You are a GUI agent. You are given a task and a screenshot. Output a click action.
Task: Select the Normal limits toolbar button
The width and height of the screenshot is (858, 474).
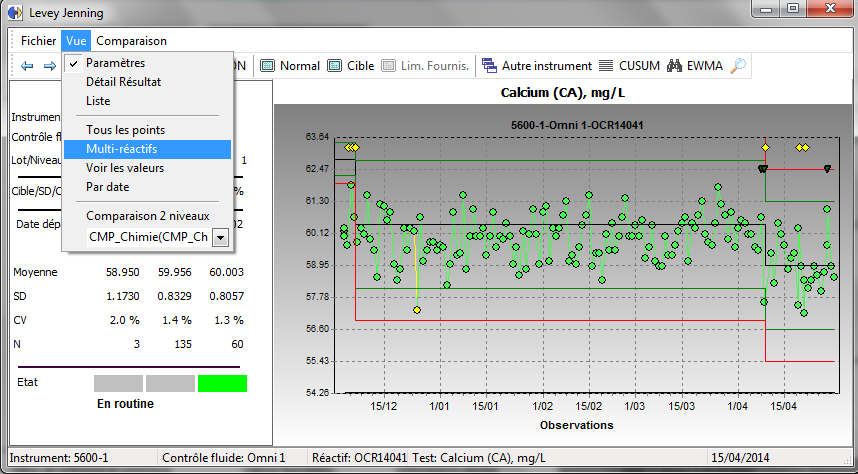tap(290, 66)
